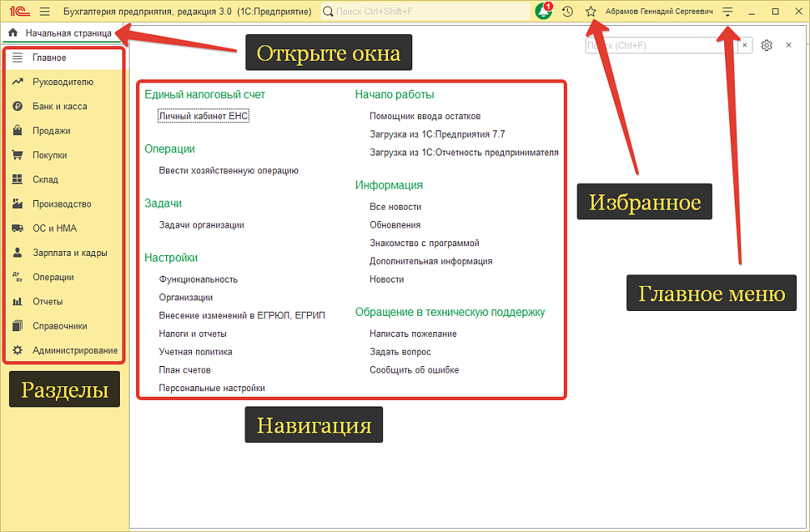
Task: Click the search magnifier icon in title bar
Action: coord(328,11)
